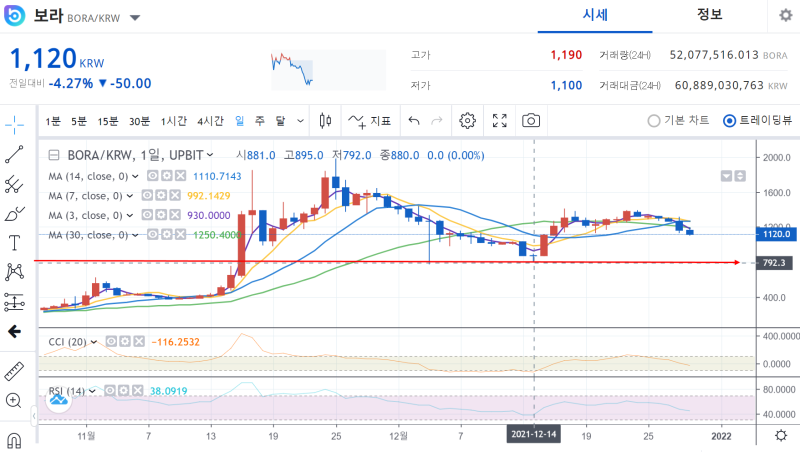800x452 pixels.
Task: Open MA 14 indicator settings gear
Action: (x=166, y=176)
